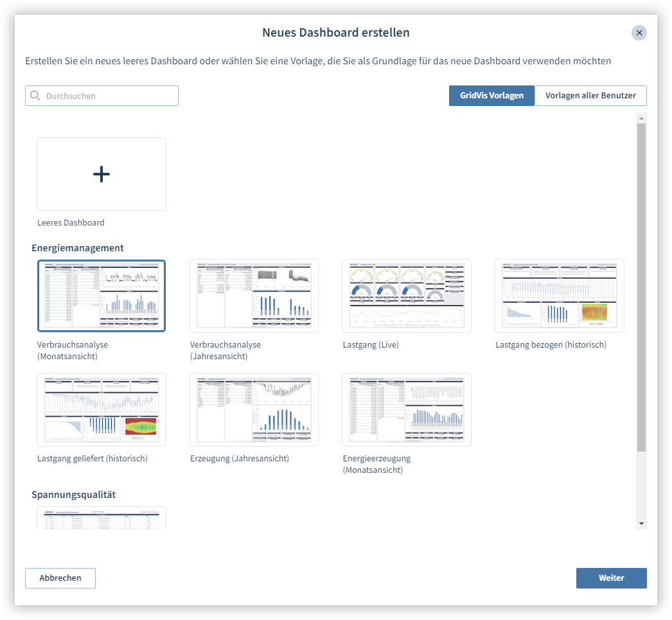Click the scrollbar down arrow
The image size is (672, 620).
pos(642,523)
